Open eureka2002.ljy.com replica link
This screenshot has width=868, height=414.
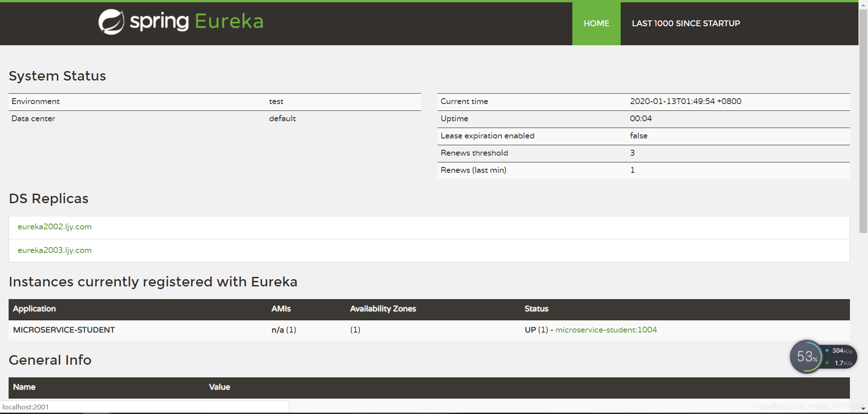[x=54, y=227]
